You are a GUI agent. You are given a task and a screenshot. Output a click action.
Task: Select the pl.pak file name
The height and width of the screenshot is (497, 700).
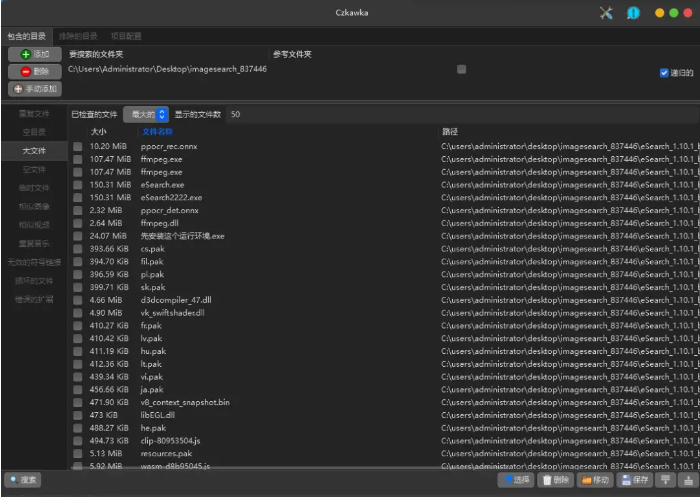[x=152, y=275]
